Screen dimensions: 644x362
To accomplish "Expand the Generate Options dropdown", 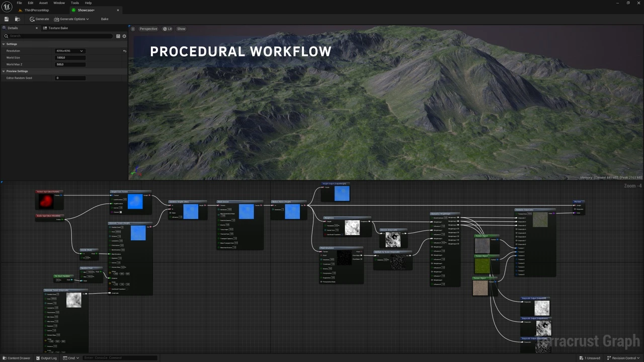I will click(x=71, y=19).
